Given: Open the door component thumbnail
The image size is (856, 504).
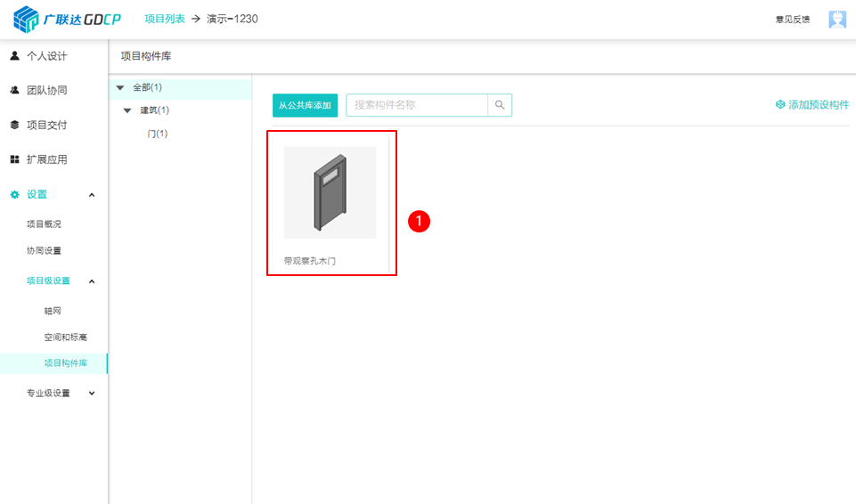Looking at the screenshot, I should point(330,192).
